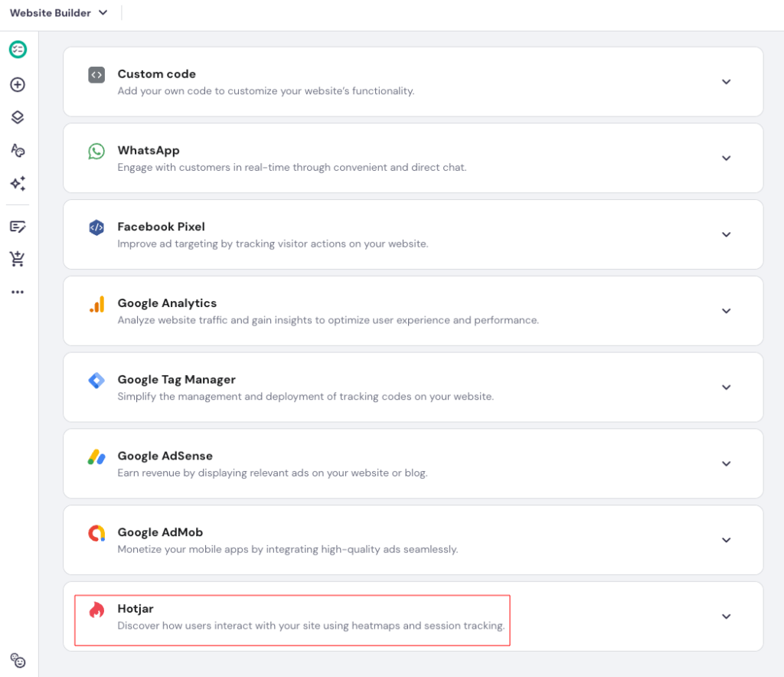The height and width of the screenshot is (677, 784).
Task: Click the WhatsApp logo icon
Action: pyautogui.click(x=96, y=151)
